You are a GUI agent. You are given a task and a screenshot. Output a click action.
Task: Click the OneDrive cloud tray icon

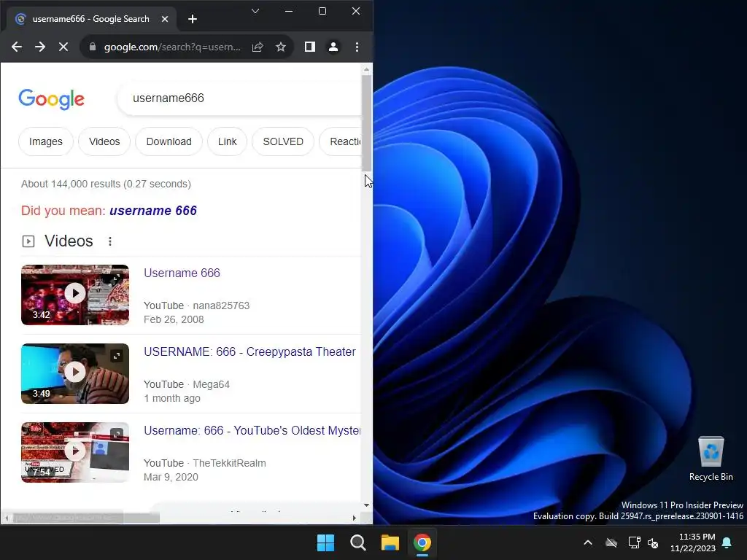pyautogui.click(x=611, y=542)
